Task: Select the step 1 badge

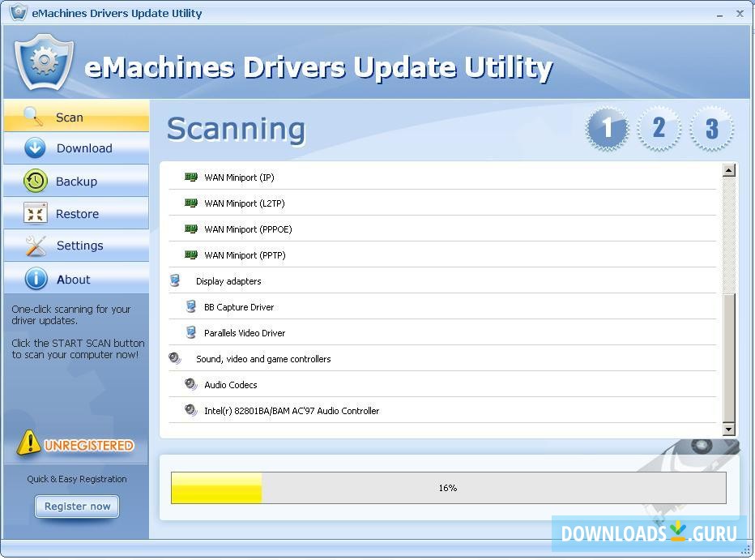Action: point(607,128)
